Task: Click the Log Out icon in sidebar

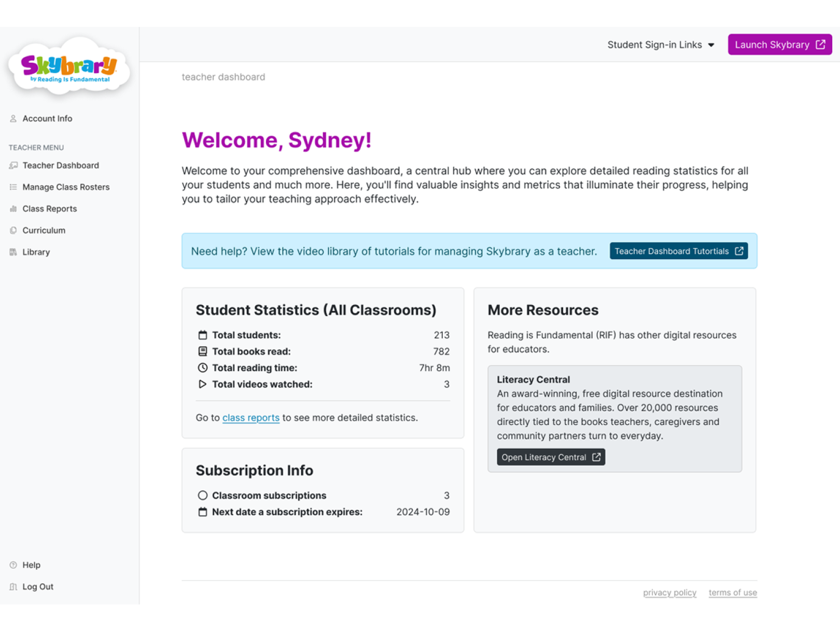Action: [x=13, y=586]
